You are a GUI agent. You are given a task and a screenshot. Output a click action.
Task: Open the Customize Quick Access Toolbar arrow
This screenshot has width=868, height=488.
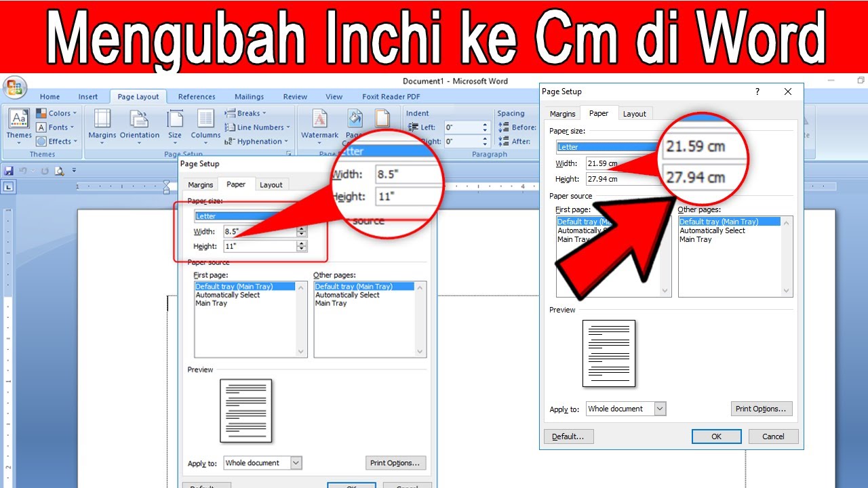point(74,171)
